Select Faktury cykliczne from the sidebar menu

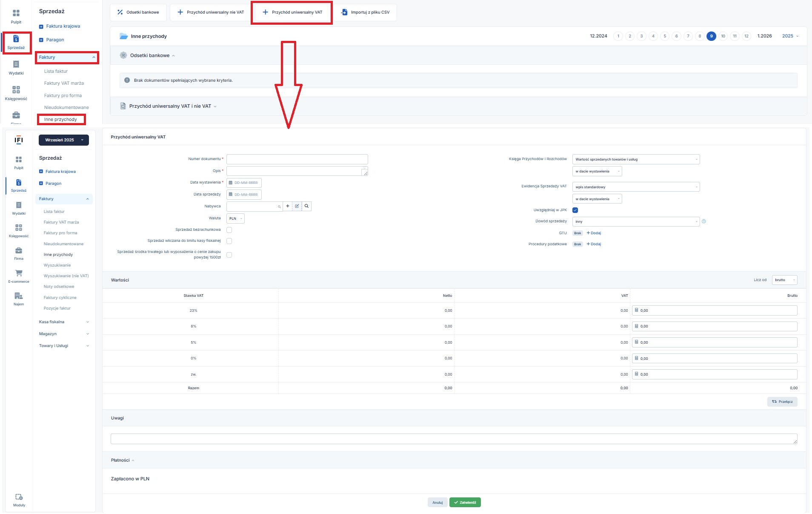click(x=60, y=298)
